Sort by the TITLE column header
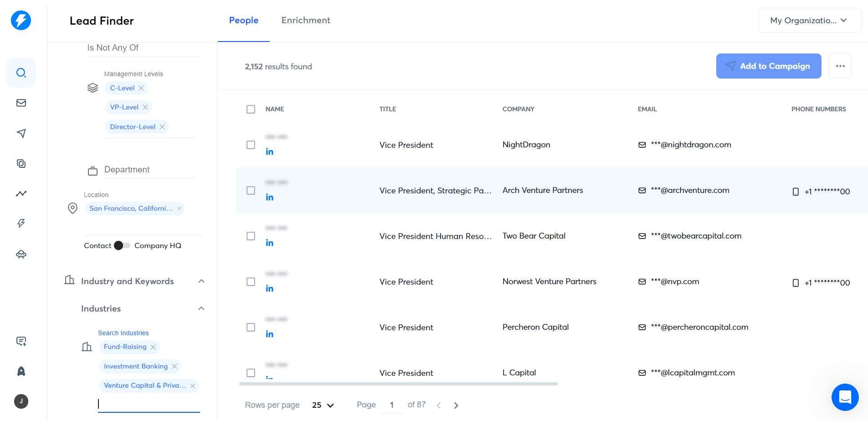The image size is (868, 421). pos(388,109)
